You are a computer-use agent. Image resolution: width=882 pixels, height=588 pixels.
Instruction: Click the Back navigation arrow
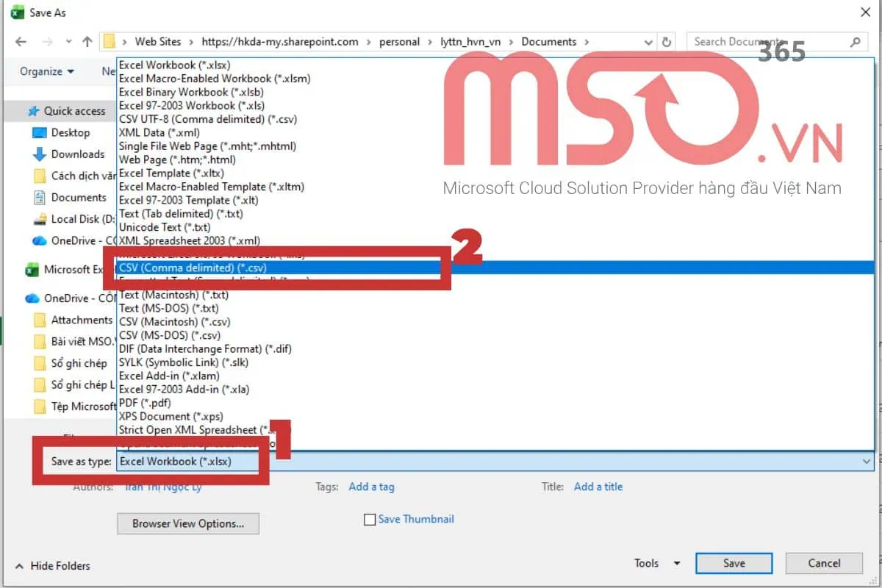[21, 42]
